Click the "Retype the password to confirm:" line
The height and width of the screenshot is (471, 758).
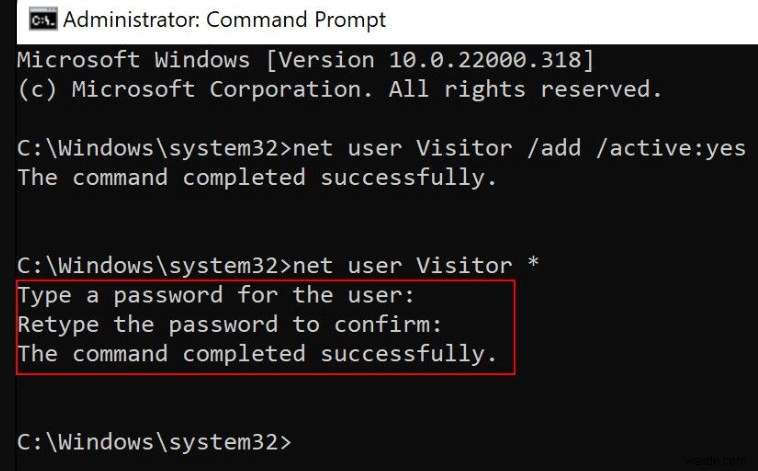(229, 325)
